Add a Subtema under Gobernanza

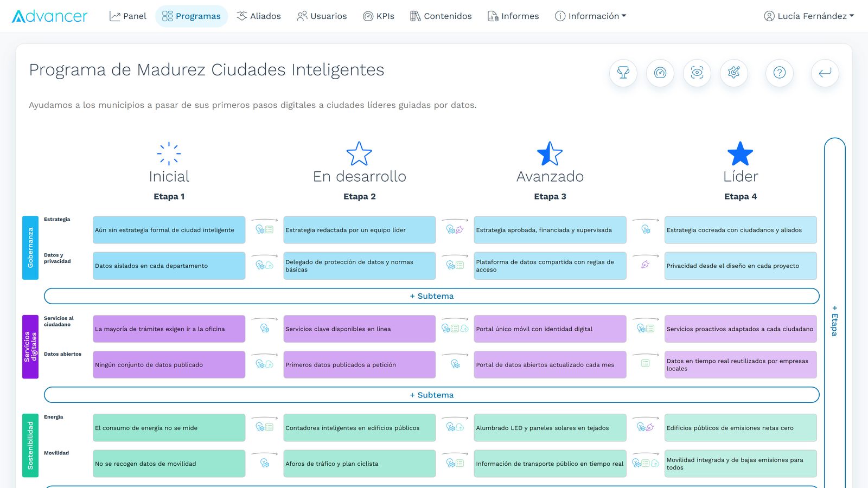(x=431, y=296)
